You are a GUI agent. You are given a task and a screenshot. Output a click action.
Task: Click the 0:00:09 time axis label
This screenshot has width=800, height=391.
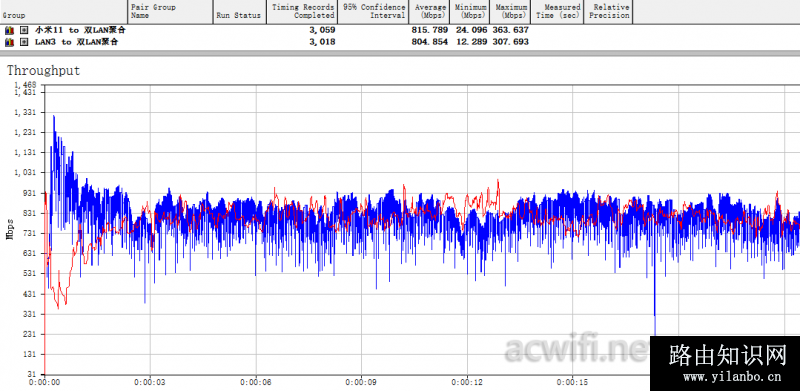tap(361, 382)
